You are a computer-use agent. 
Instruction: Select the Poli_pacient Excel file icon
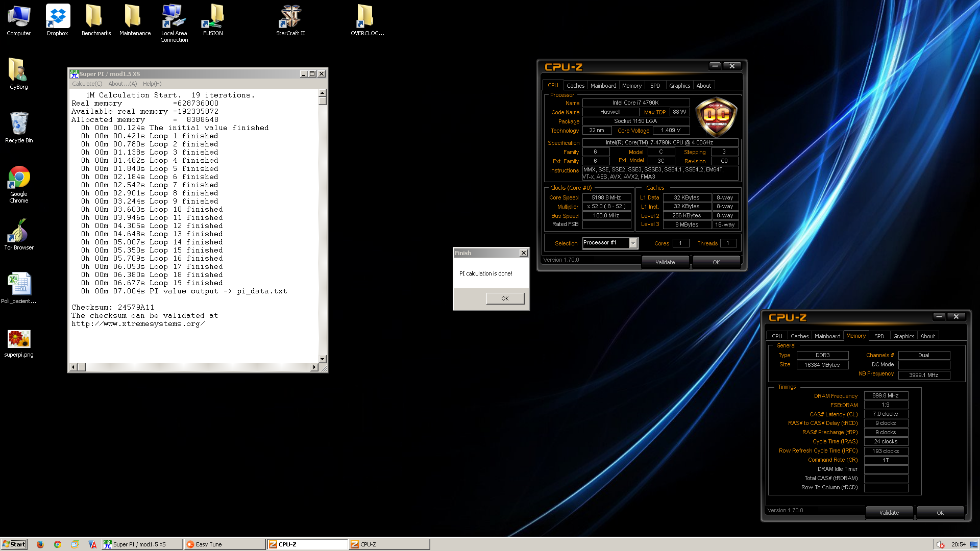tap(19, 288)
